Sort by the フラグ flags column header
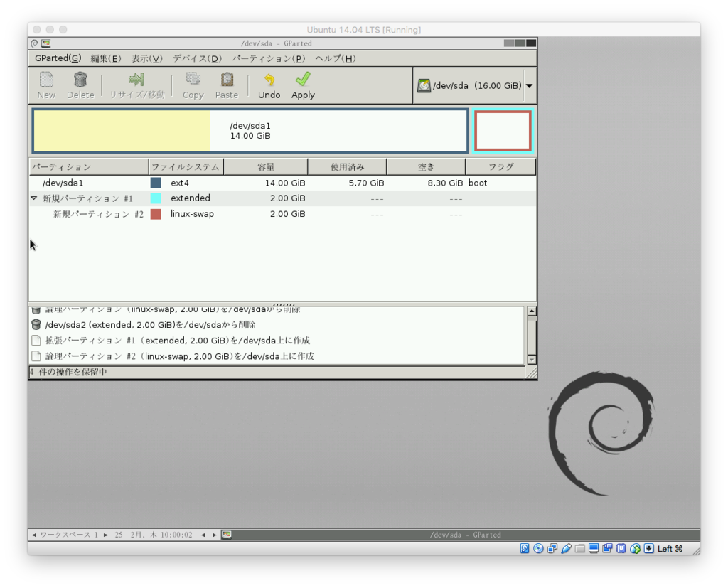Viewport: 728px width, 588px height. 500,167
